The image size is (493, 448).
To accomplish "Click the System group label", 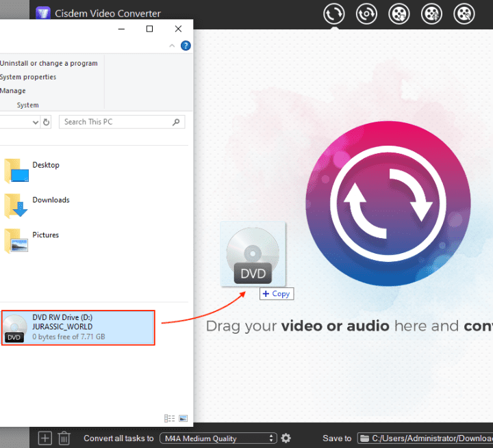I will coord(27,105).
